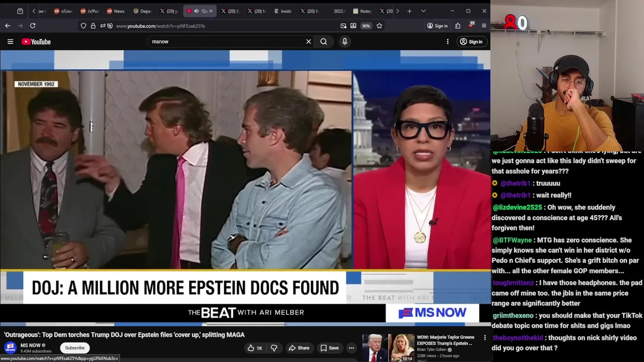Click the Firefox account Sign in button

click(x=437, y=26)
